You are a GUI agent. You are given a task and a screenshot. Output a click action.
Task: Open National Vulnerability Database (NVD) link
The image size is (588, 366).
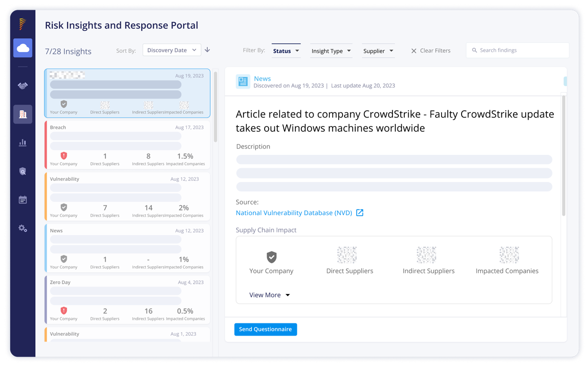point(294,213)
